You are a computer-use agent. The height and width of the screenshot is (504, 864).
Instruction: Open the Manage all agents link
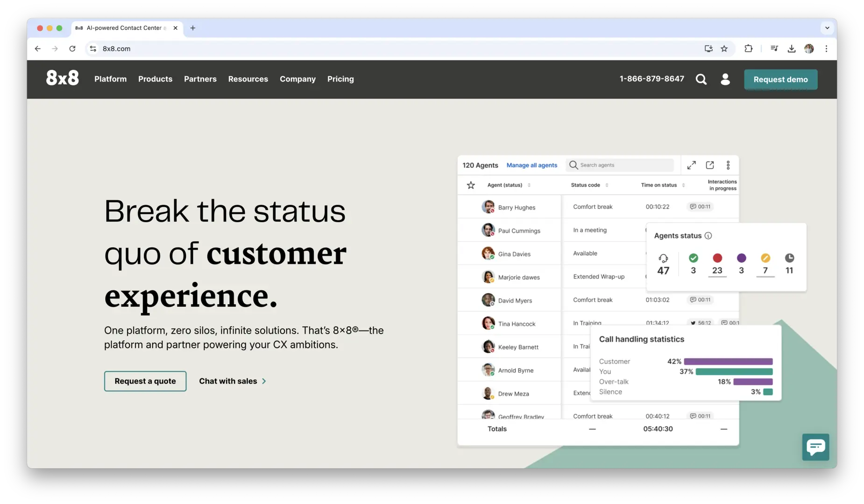532,165
